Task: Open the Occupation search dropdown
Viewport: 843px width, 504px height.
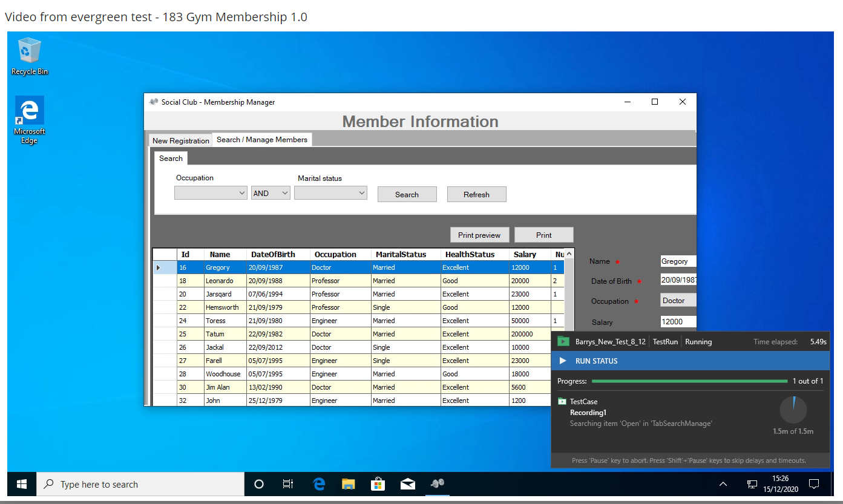Action: coord(211,193)
